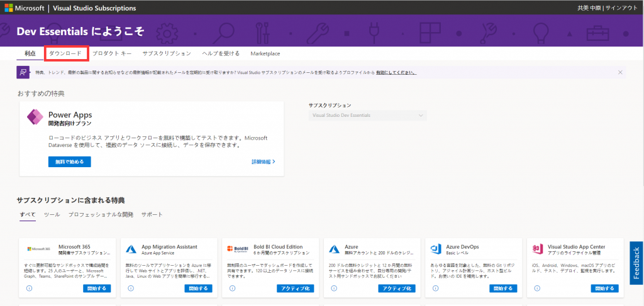The image size is (644, 306).
Task: Click the Azure DevOps card icon
Action: coord(435,249)
